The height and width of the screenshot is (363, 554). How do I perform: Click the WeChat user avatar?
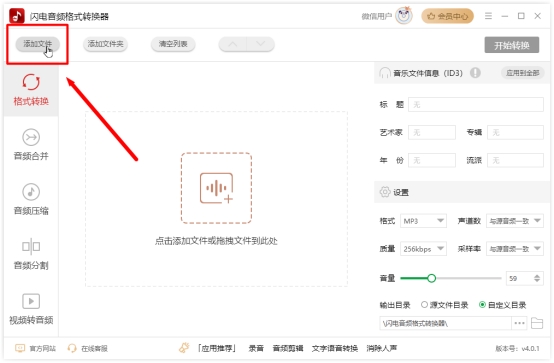coord(404,16)
